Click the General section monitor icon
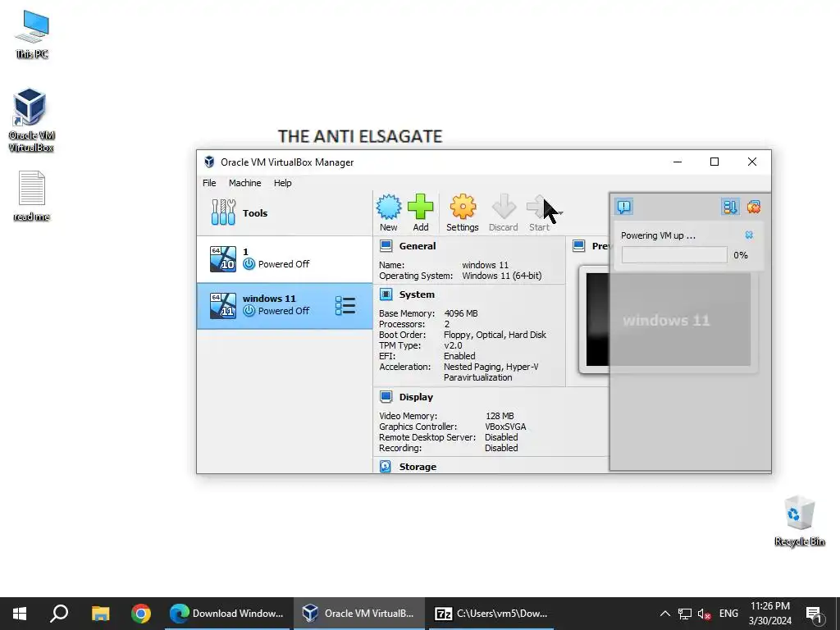The image size is (840, 630). 386,246
